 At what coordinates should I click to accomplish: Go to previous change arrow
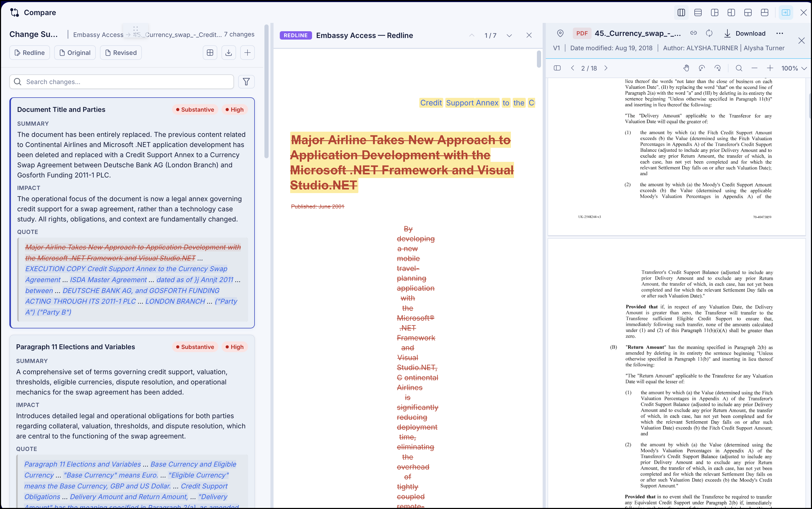[472, 35]
